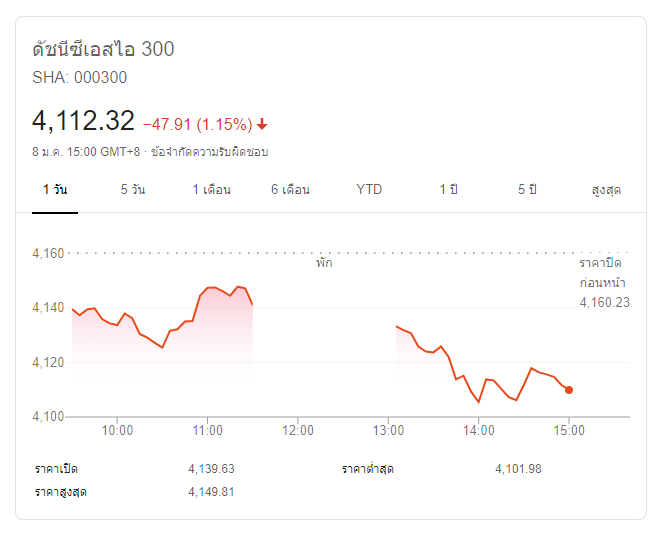The image size is (663, 537).
Task: Click the SHA: 000300 ticker text
Action: coord(80,77)
